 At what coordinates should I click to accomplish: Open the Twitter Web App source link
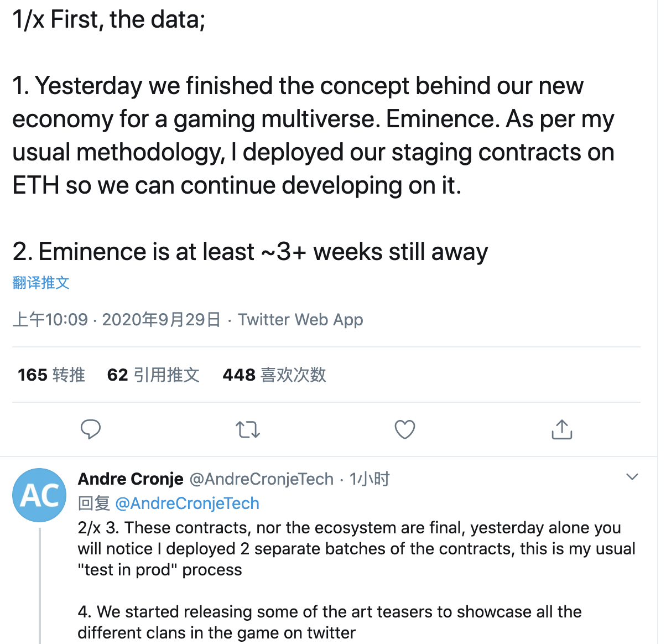click(300, 320)
